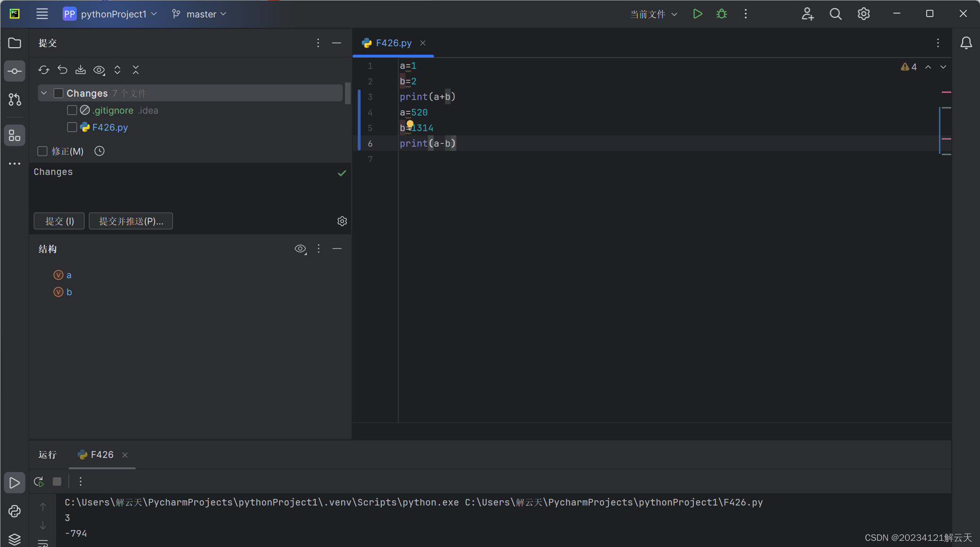The width and height of the screenshot is (980, 547).
Task: Switch to the F426.py editor tab
Action: [x=393, y=43]
